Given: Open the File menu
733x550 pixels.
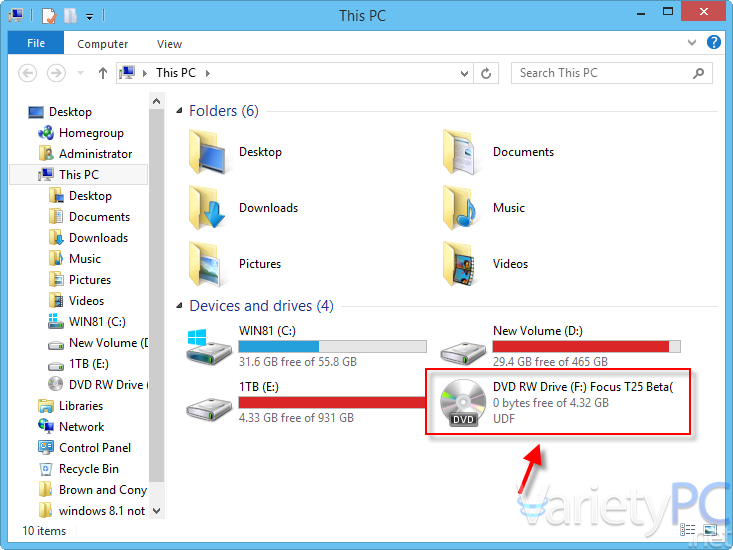Looking at the screenshot, I should click(x=36, y=43).
